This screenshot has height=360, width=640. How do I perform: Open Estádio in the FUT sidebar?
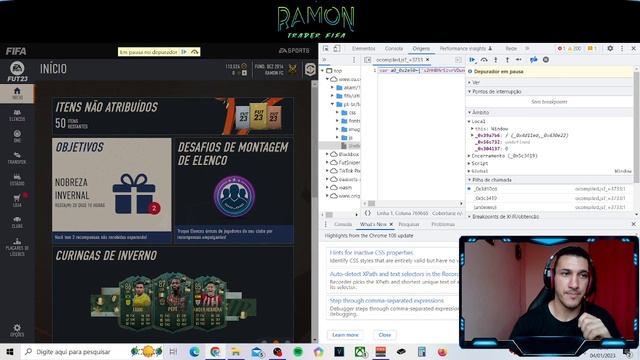(x=17, y=179)
